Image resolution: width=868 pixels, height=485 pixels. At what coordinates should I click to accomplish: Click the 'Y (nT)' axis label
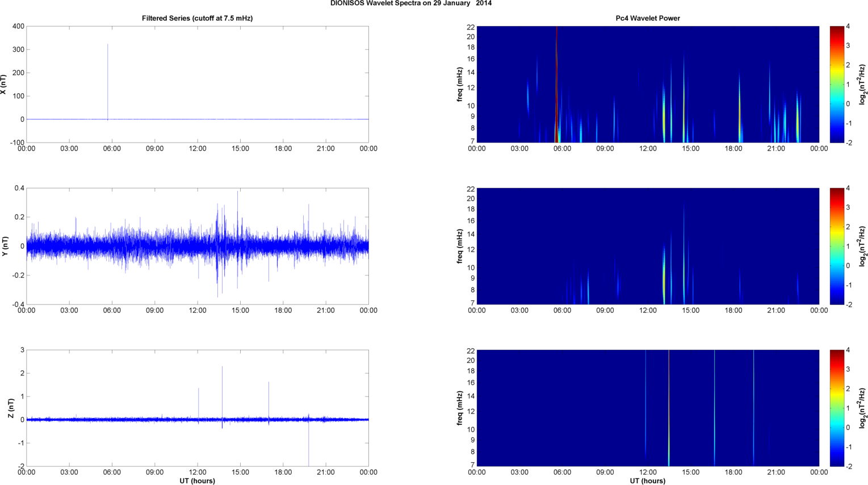click(4, 246)
